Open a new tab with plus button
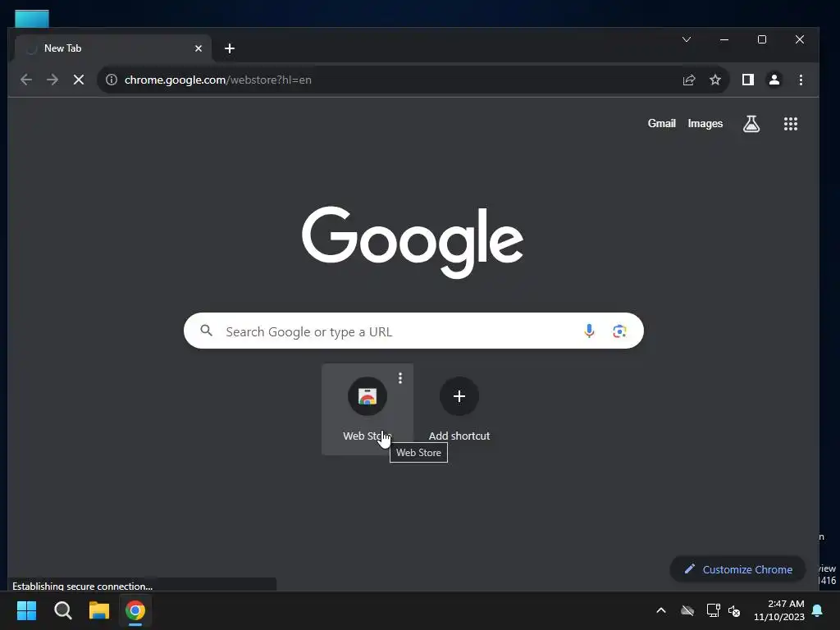 pos(230,48)
